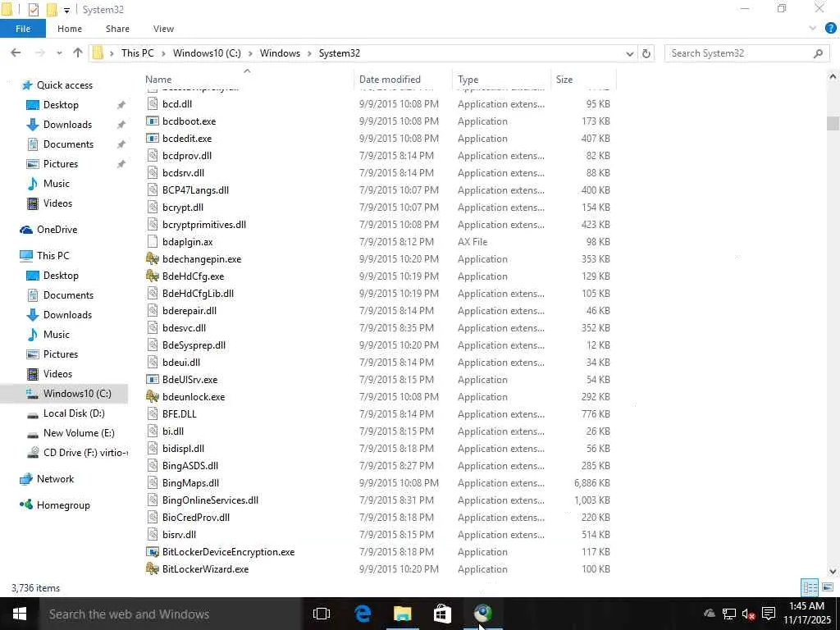Expand the ribbon with the chevron
840x630 pixels.
point(812,29)
